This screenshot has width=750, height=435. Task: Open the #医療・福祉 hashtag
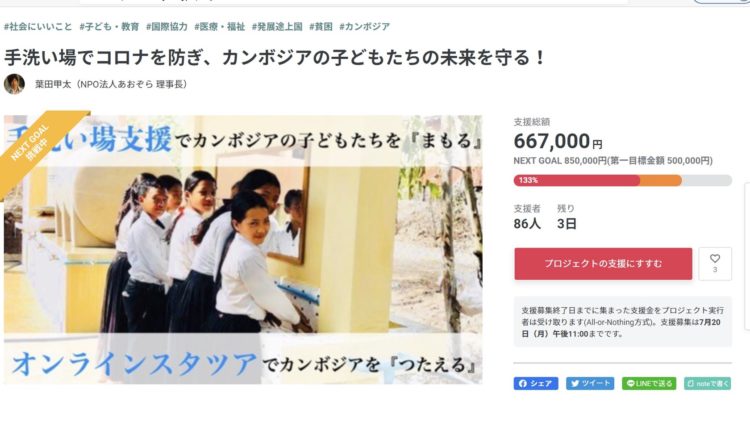point(220,27)
